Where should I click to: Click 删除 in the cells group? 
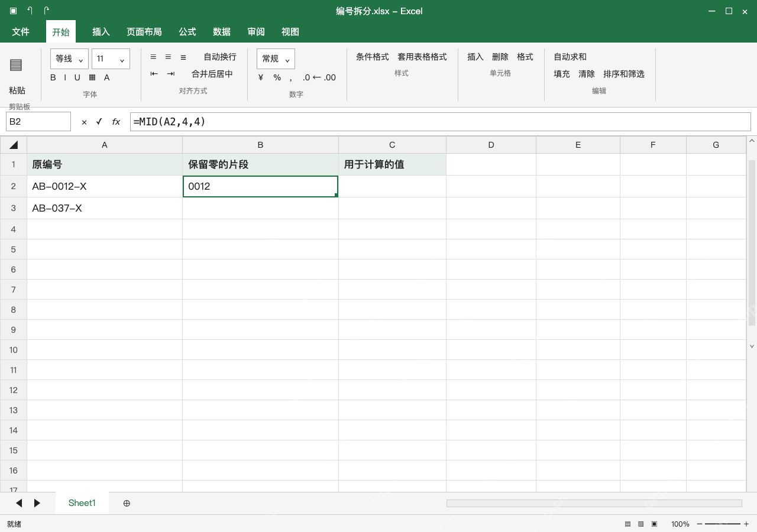coord(500,57)
